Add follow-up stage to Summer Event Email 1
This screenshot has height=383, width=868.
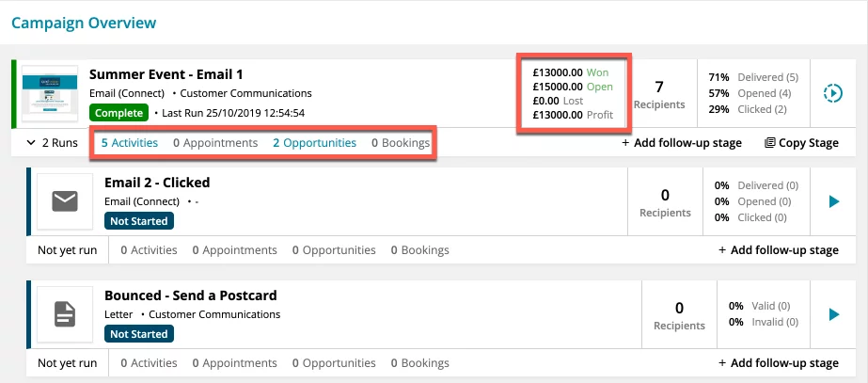pyautogui.click(x=682, y=143)
